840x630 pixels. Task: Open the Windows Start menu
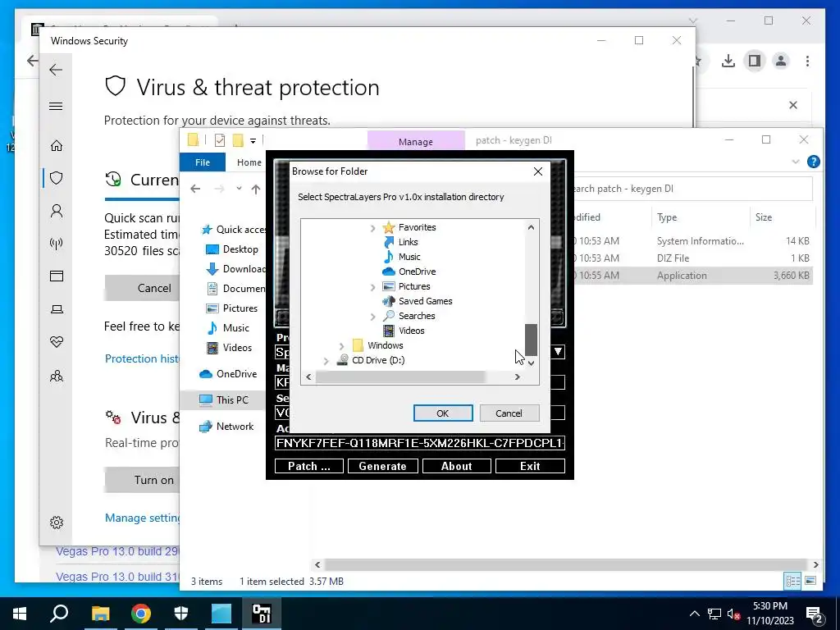click(20, 614)
